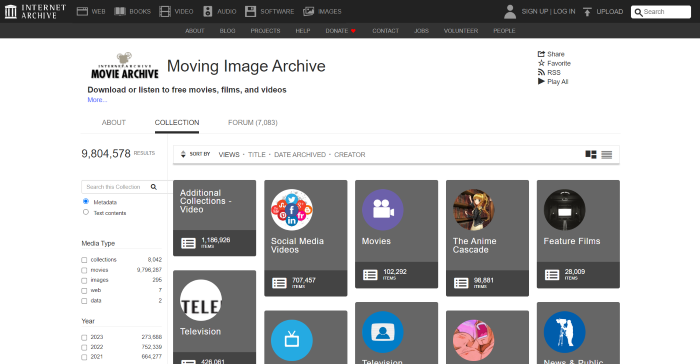Check the 2023 year checkbox

click(x=84, y=338)
